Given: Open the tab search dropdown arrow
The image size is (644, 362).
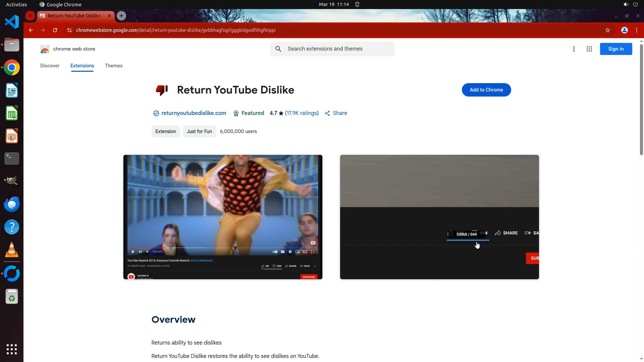Looking at the screenshot, I should (30, 16).
